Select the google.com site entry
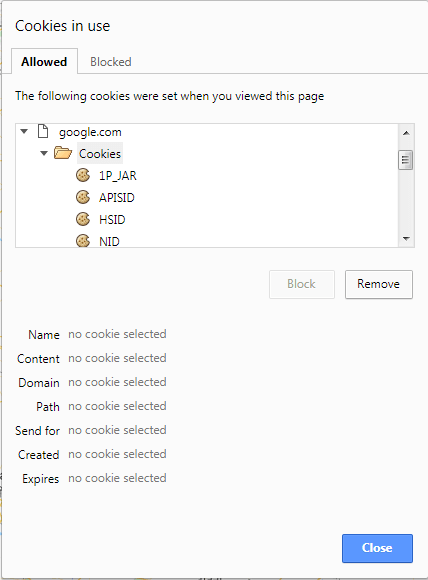 tap(90, 132)
